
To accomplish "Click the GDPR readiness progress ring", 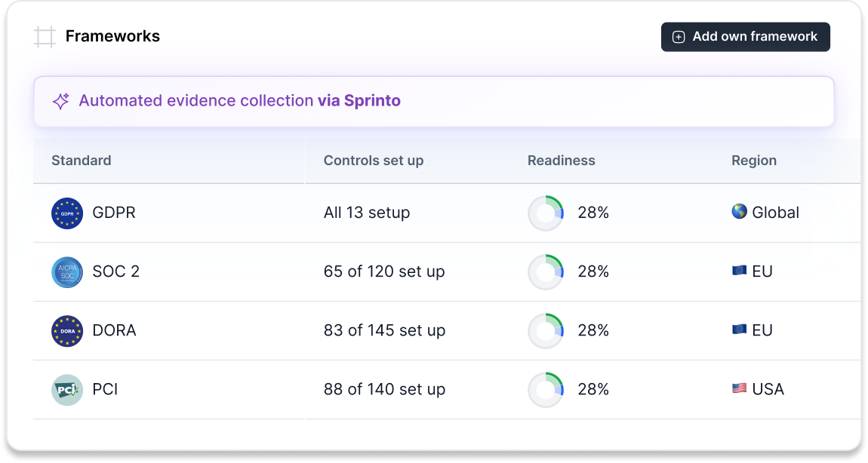I will click(546, 213).
